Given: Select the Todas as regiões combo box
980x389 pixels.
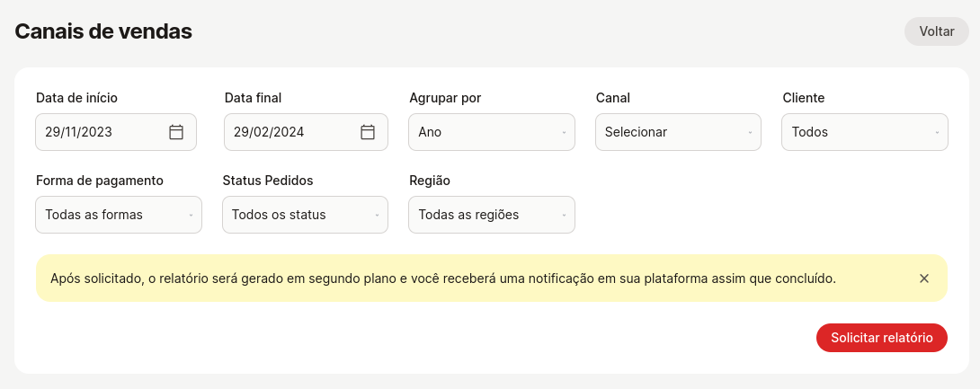Looking at the screenshot, I should [492, 215].
